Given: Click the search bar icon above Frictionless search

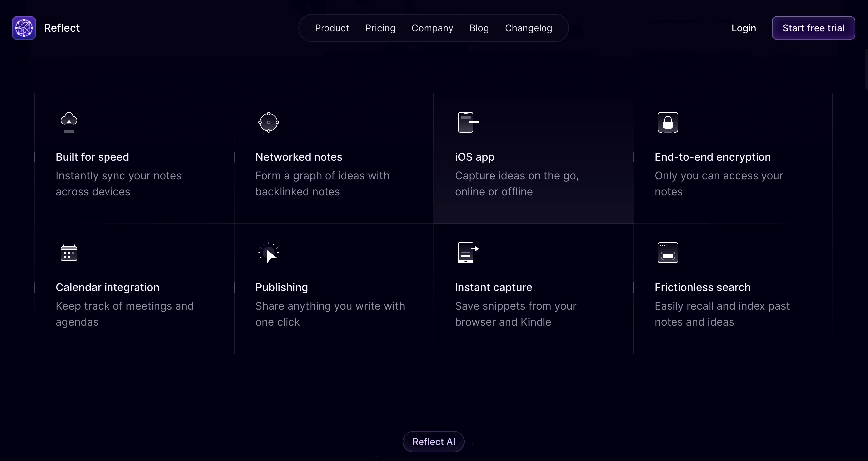Looking at the screenshot, I should tap(668, 252).
